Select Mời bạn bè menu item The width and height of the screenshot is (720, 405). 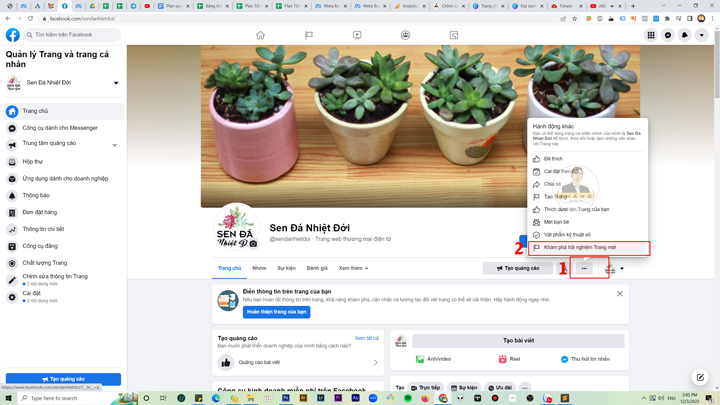click(x=587, y=222)
